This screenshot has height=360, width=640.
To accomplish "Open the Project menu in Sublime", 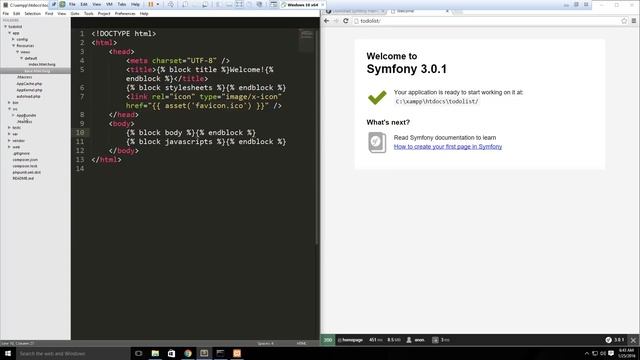I will click(x=104, y=13).
